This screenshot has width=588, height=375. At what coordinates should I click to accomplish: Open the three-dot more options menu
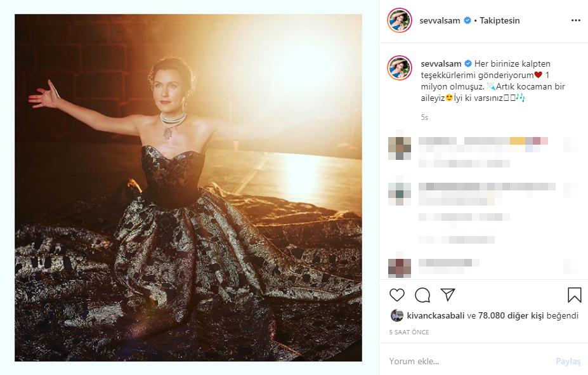[575, 20]
